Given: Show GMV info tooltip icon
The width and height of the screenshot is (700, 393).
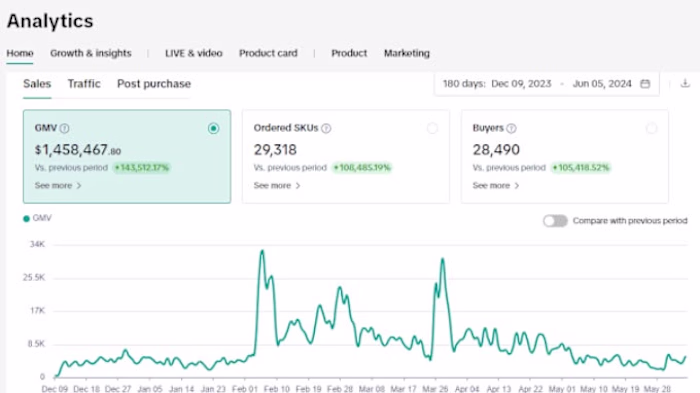Looking at the screenshot, I should pyautogui.click(x=64, y=128).
